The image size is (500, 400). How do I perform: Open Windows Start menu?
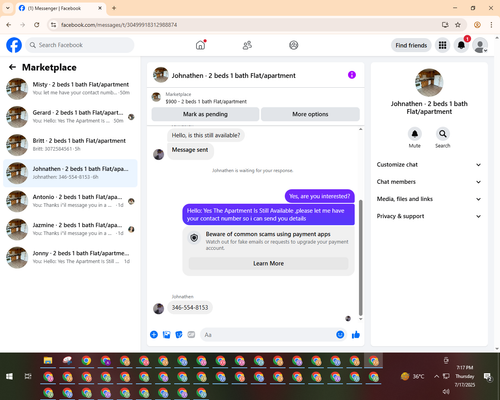click(9, 377)
